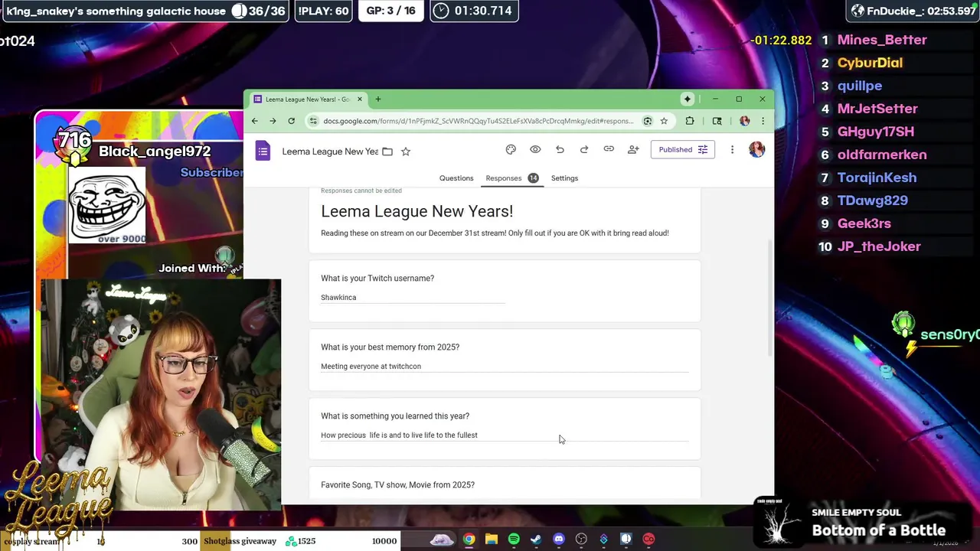Click leaderboard name TorajinKesh
Image resolution: width=980 pixels, height=551 pixels.
point(877,178)
